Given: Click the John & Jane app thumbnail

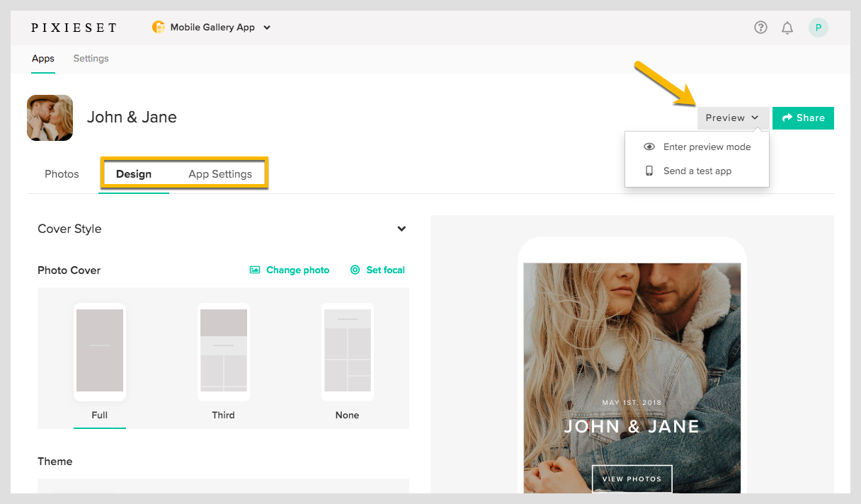Looking at the screenshot, I should pyautogui.click(x=50, y=118).
